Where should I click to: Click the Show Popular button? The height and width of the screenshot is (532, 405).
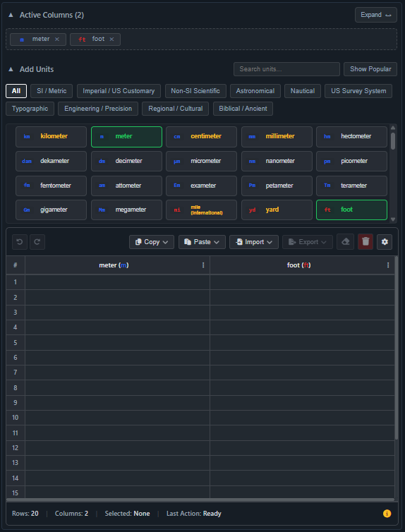point(370,69)
